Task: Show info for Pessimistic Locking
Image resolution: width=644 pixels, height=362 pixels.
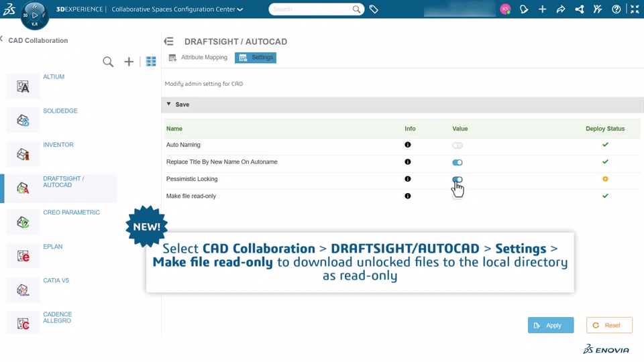Action: click(x=407, y=179)
